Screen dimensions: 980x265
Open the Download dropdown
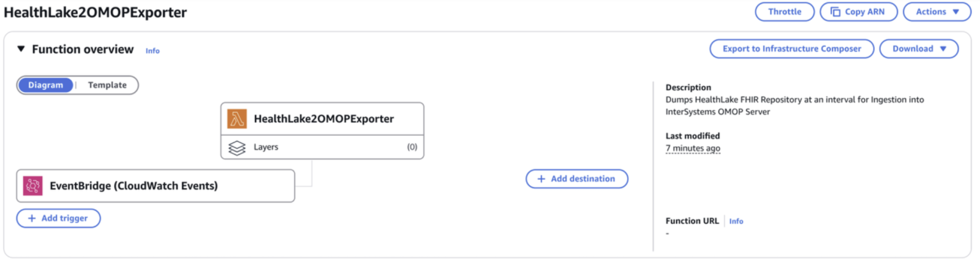click(x=919, y=48)
